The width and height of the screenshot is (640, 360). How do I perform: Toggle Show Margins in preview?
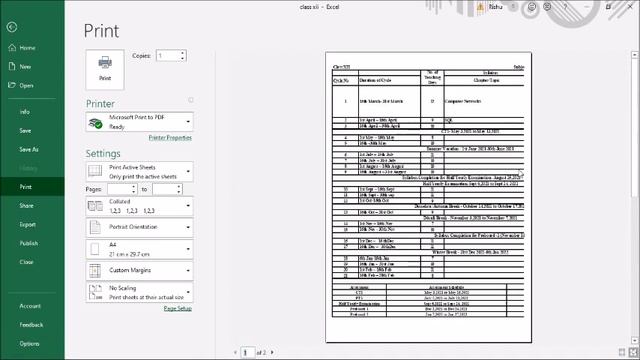point(622,352)
